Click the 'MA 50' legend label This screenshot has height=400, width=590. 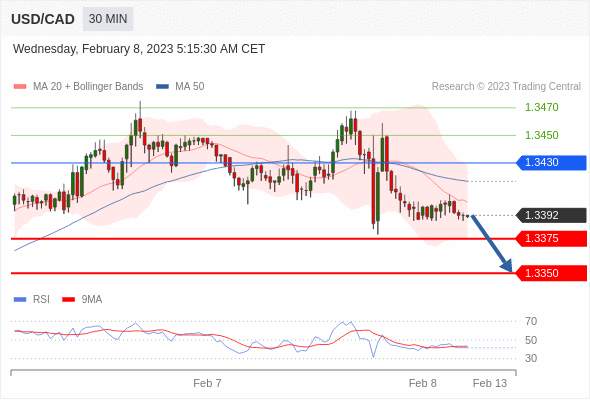click(190, 87)
